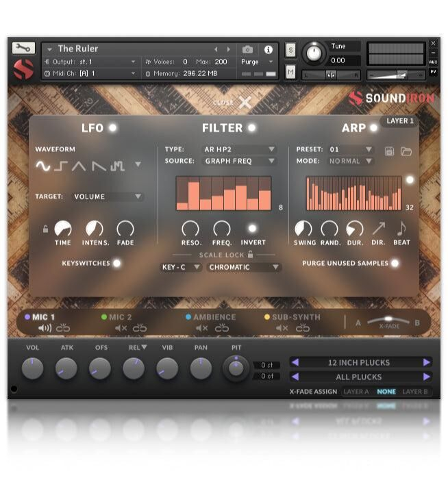Open the filter Type dropdown
The width and height of the screenshot is (448, 493).
pyautogui.click(x=240, y=149)
